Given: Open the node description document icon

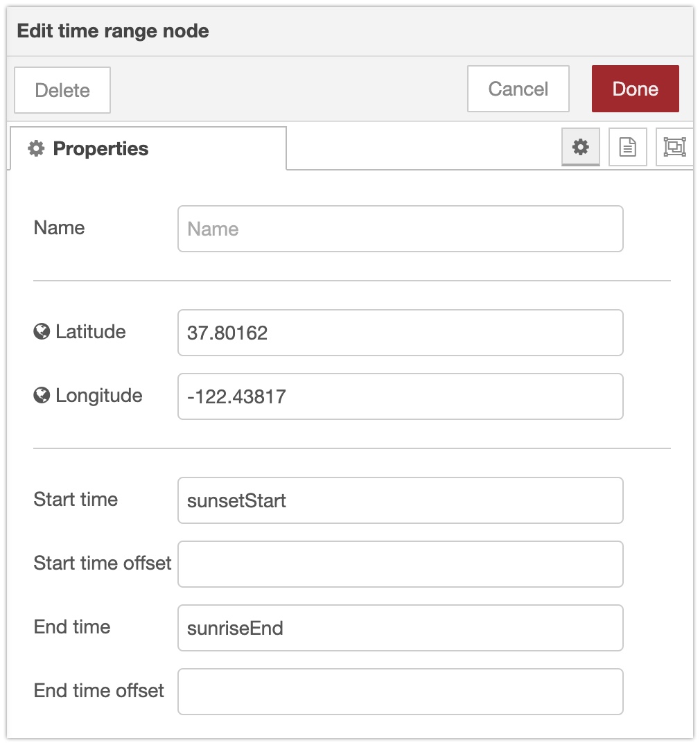Looking at the screenshot, I should click(x=627, y=147).
